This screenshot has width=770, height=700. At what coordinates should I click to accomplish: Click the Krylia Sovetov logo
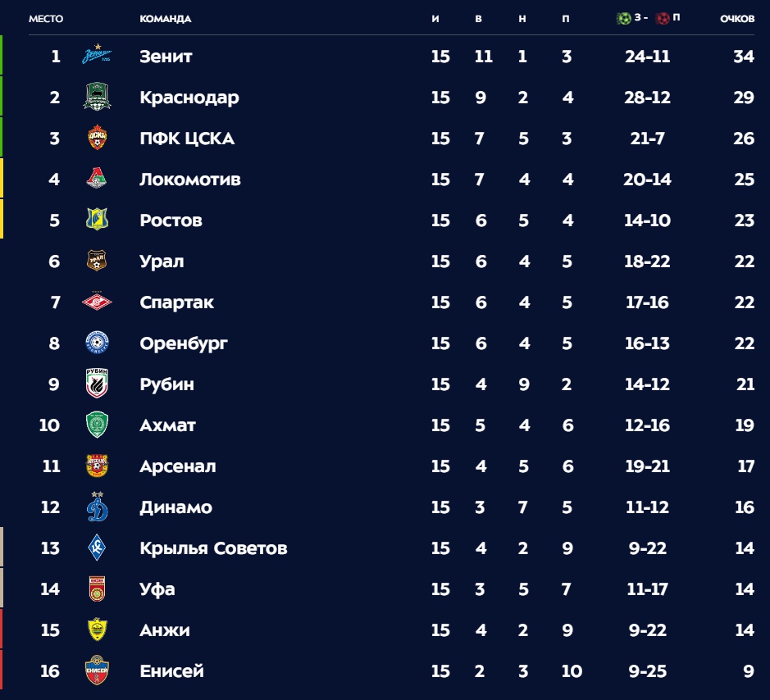point(97,548)
